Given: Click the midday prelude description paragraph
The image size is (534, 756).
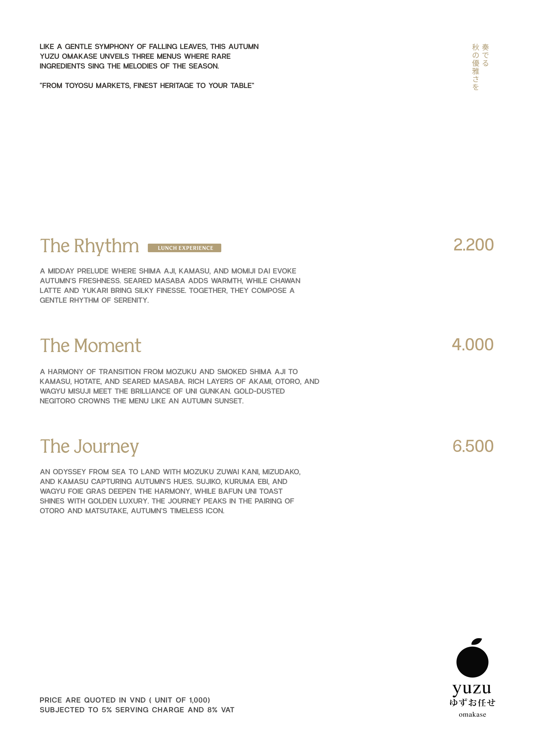Looking at the screenshot, I should pos(170,286).
